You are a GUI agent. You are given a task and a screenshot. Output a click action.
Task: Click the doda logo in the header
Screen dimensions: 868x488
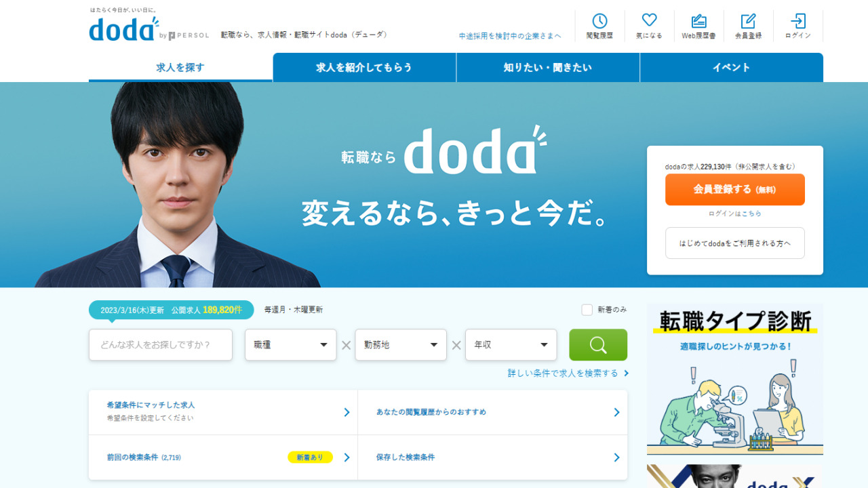pyautogui.click(x=123, y=28)
